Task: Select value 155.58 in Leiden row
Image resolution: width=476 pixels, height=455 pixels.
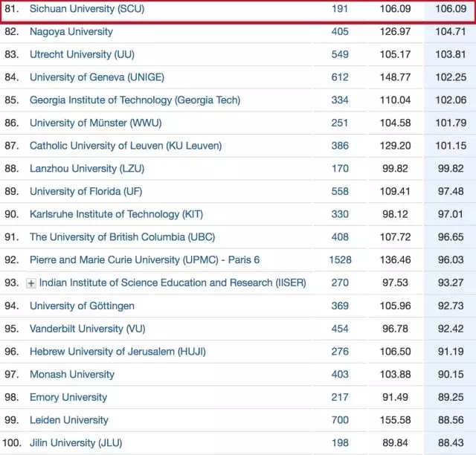Action: coord(395,420)
